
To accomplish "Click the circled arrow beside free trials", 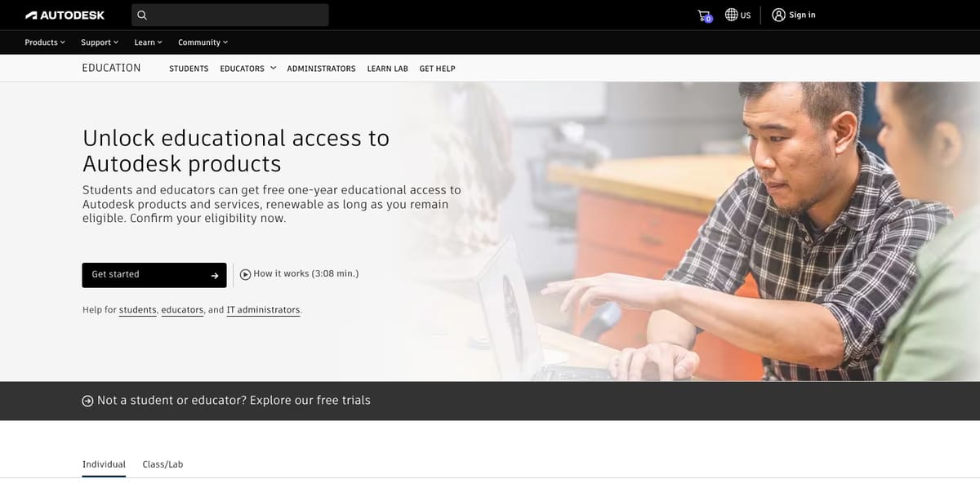I will coord(87,401).
